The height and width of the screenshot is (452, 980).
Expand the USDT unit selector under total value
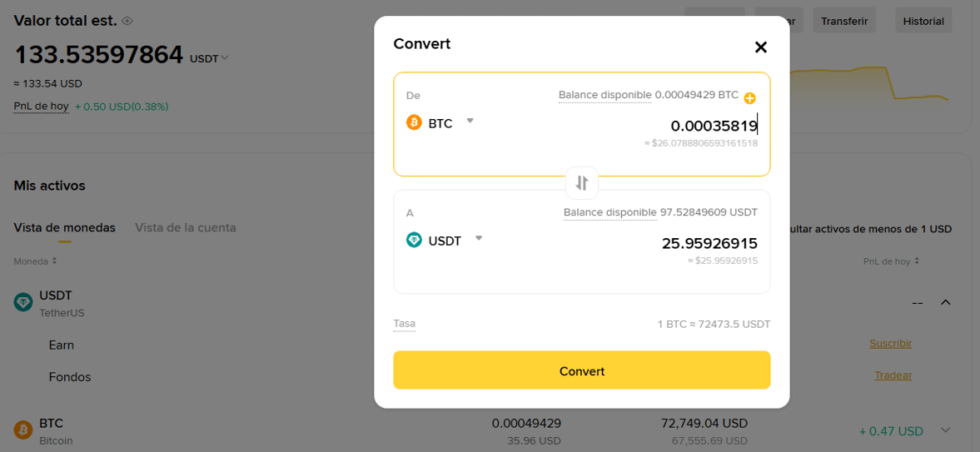coord(209,58)
